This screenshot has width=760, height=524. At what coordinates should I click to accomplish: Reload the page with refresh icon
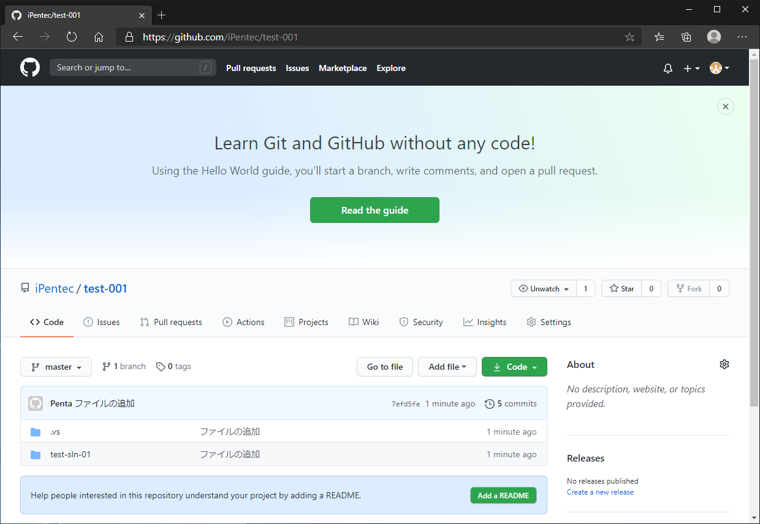click(72, 37)
